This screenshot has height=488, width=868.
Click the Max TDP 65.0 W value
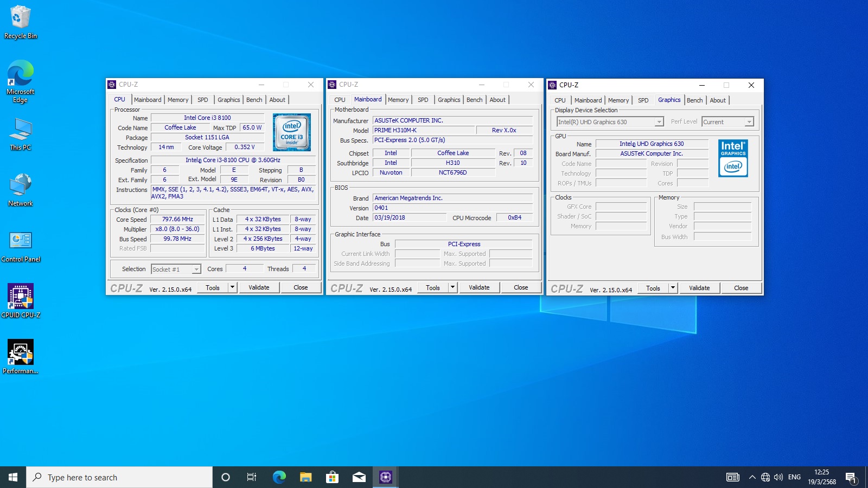click(252, 128)
